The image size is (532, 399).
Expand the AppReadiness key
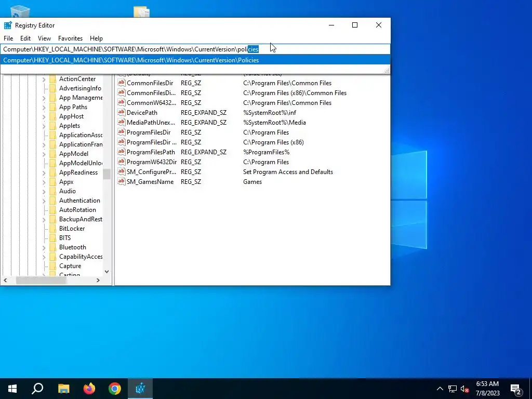pos(44,172)
